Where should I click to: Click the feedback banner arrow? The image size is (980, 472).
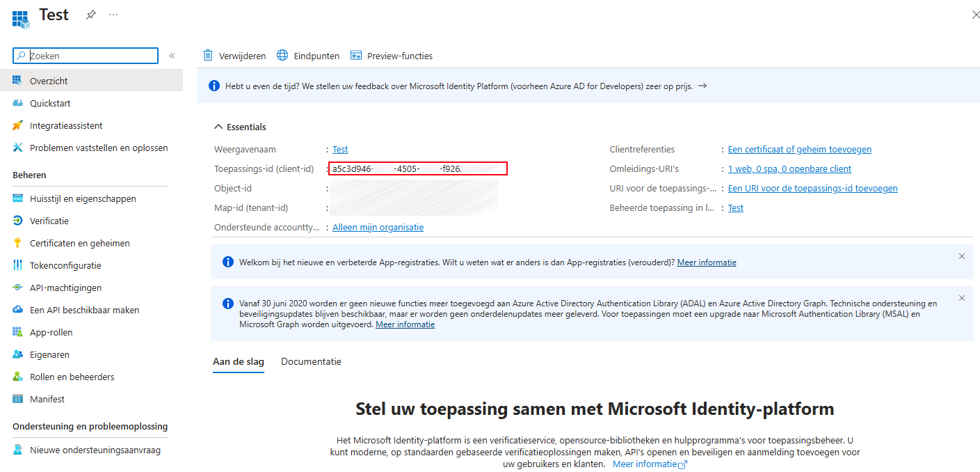[702, 86]
